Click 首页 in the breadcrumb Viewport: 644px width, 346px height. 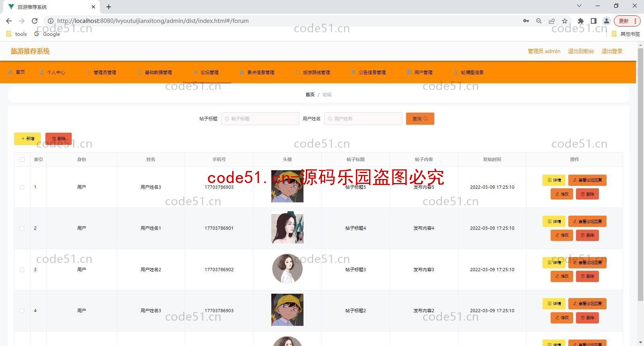(x=310, y=95)
